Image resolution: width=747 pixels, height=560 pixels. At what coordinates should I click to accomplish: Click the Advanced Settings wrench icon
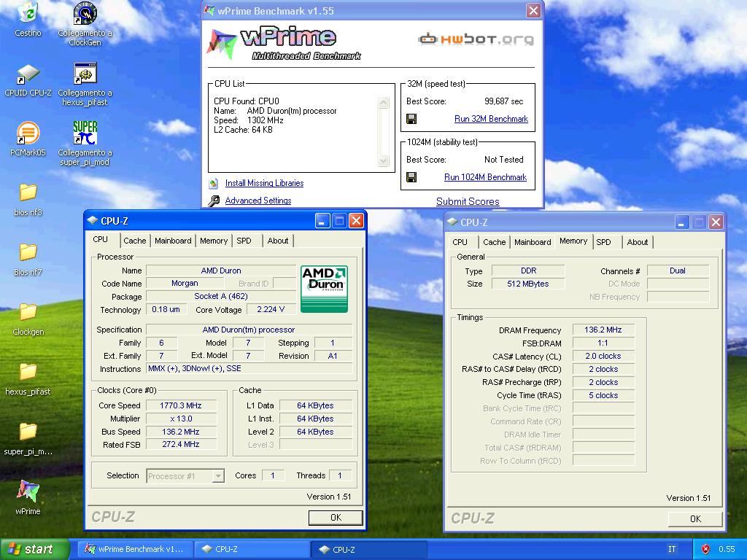[214, 201]
